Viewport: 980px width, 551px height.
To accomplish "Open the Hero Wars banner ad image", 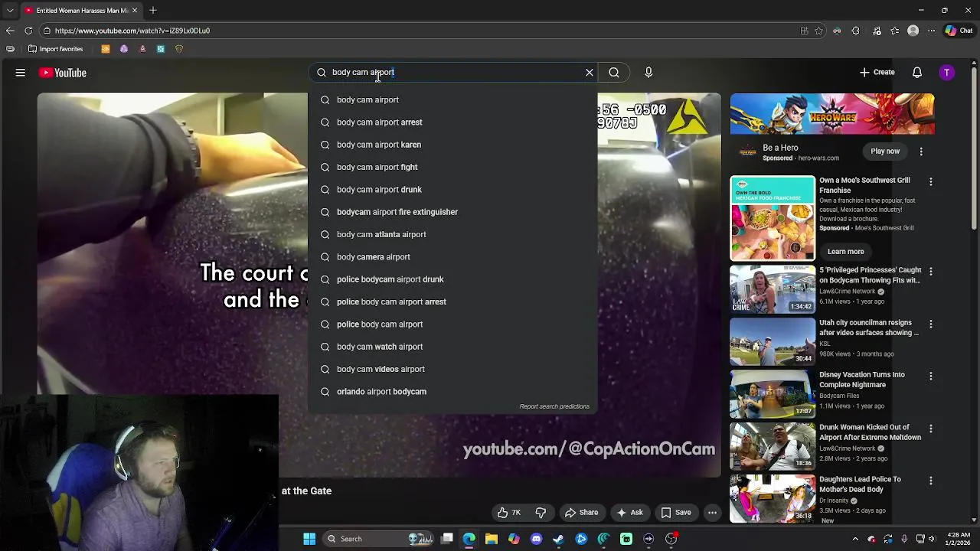I will tap(832, 114).
